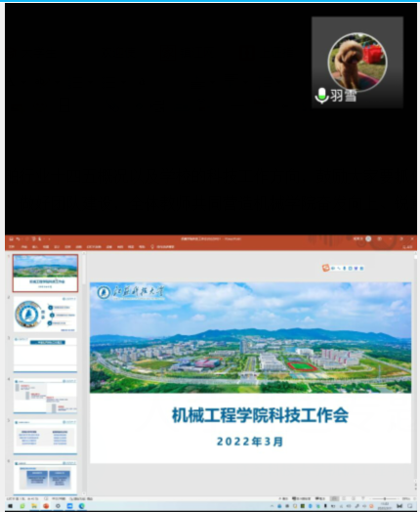Click the university logo on the slide

pos(131,292)
